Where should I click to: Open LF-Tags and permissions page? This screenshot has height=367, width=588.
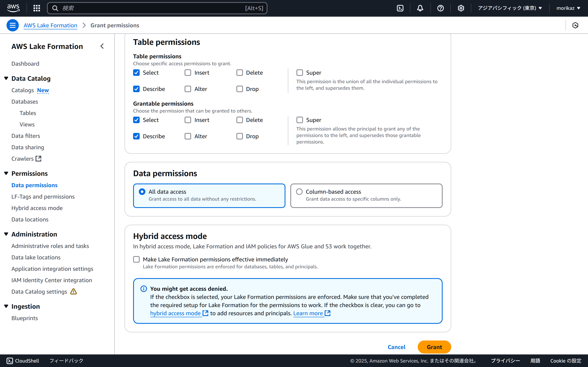pyautogui.click(x=43, y=197)
